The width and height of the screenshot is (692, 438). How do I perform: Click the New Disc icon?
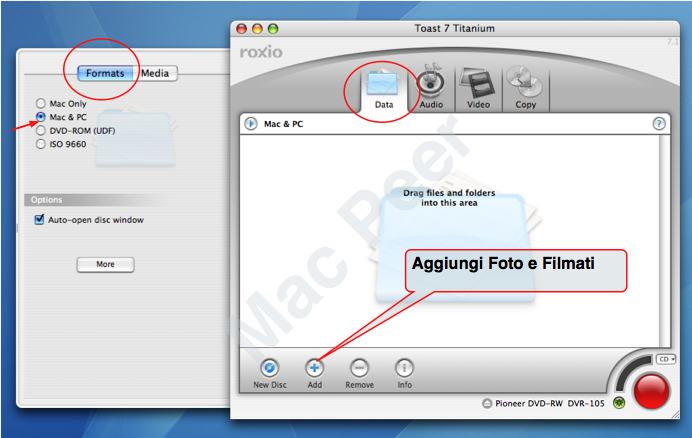click(x=270, y=368)
